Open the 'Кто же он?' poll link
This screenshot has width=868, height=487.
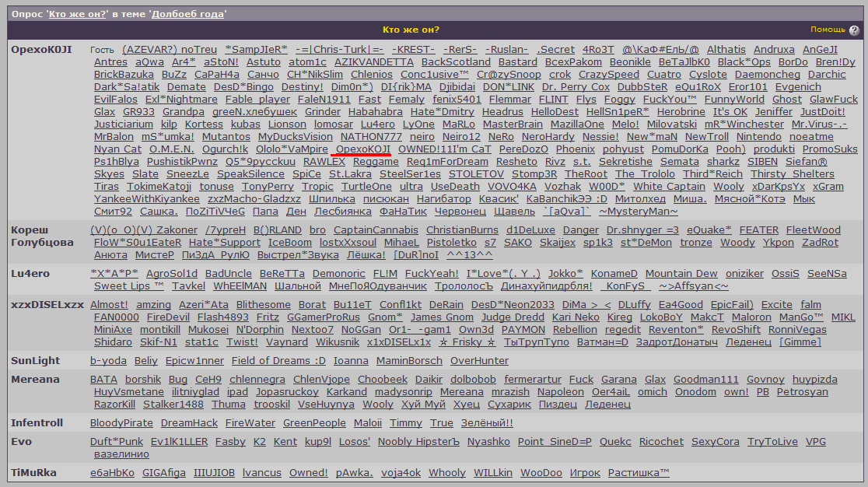(78, 14)
